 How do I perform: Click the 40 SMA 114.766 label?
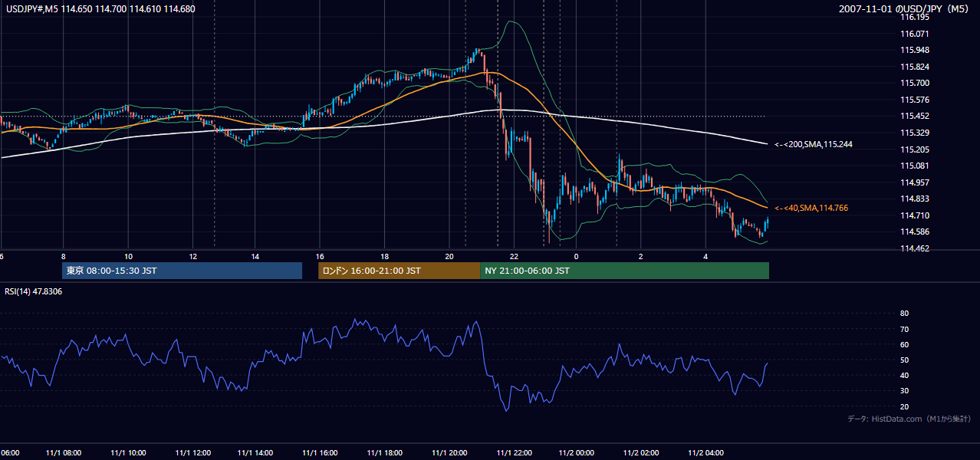click(x=811, y=208)
